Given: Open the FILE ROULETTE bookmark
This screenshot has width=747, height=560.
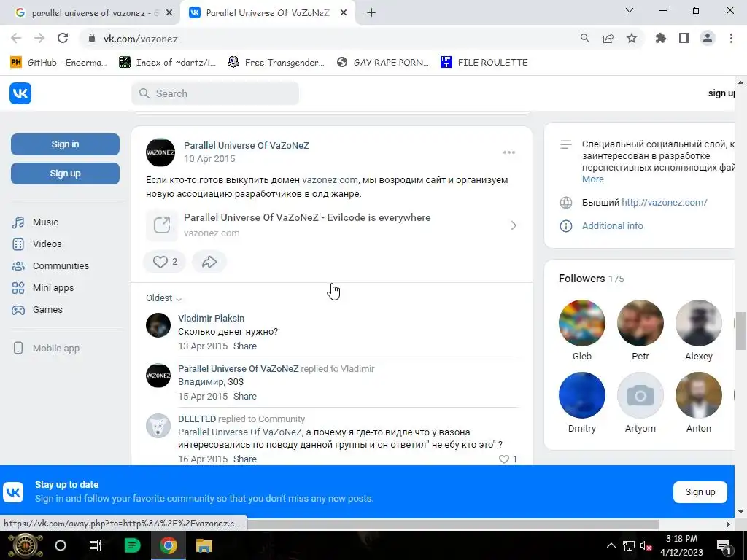Looking at the screenshot, I should tap(484, 63).
